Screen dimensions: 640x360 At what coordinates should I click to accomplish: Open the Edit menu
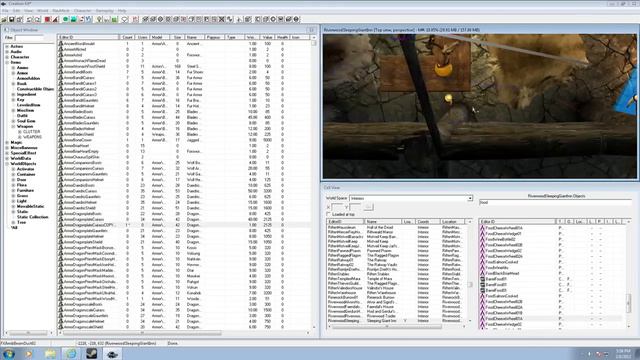click(x=16, y=11)
